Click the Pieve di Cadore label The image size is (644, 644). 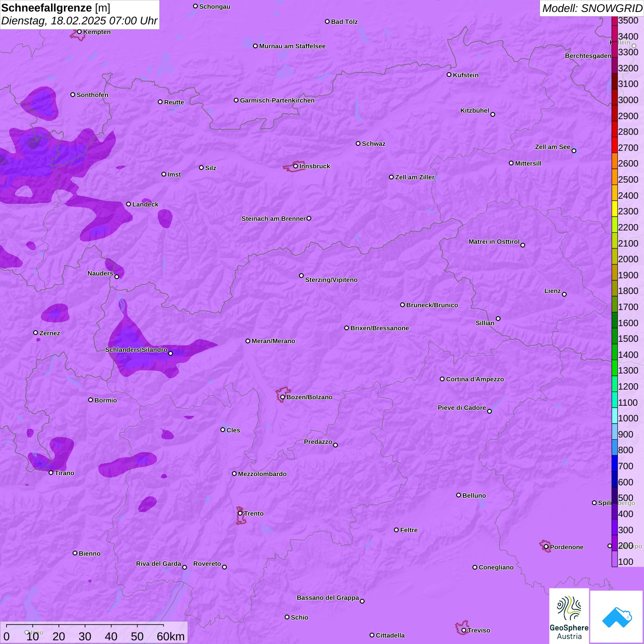pyautogui.click(x=462, y=408)
